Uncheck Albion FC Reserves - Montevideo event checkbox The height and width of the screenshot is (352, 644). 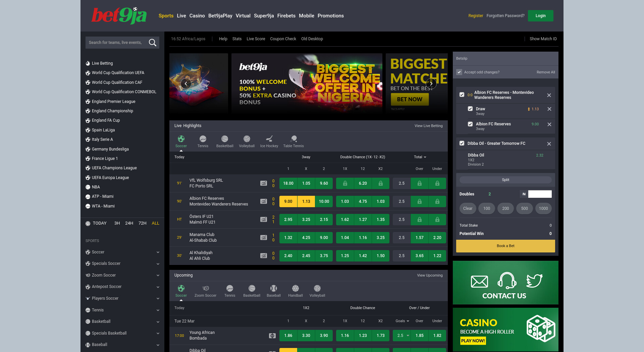(x=462, y=95)
